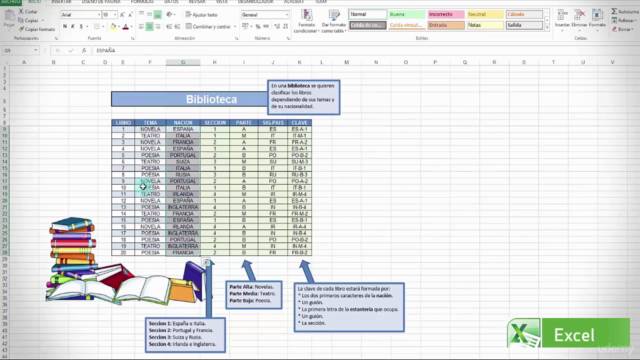Align text to the right
The width and height of the screenshot is (640, 360).
pyautogui.click(x=158, y=27)
